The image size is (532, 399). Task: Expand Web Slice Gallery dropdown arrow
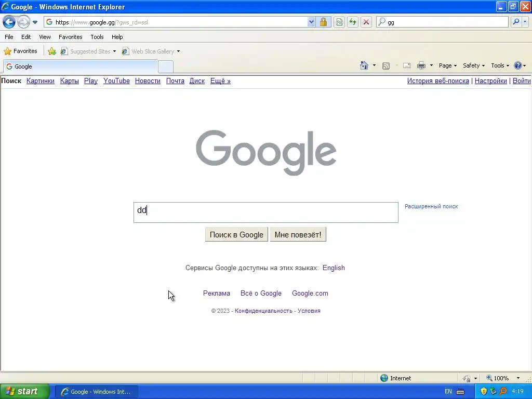pyautogui.click(x=179, y=51)
